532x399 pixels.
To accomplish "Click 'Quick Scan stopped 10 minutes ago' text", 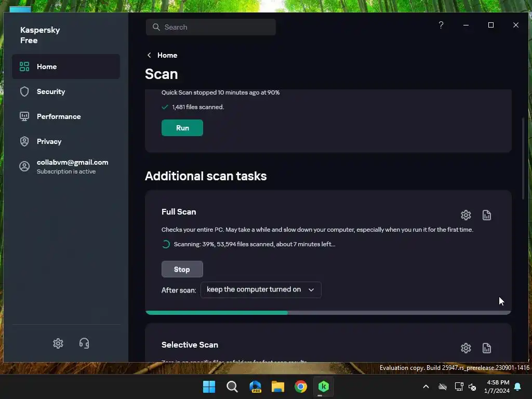I will [220, 92].
